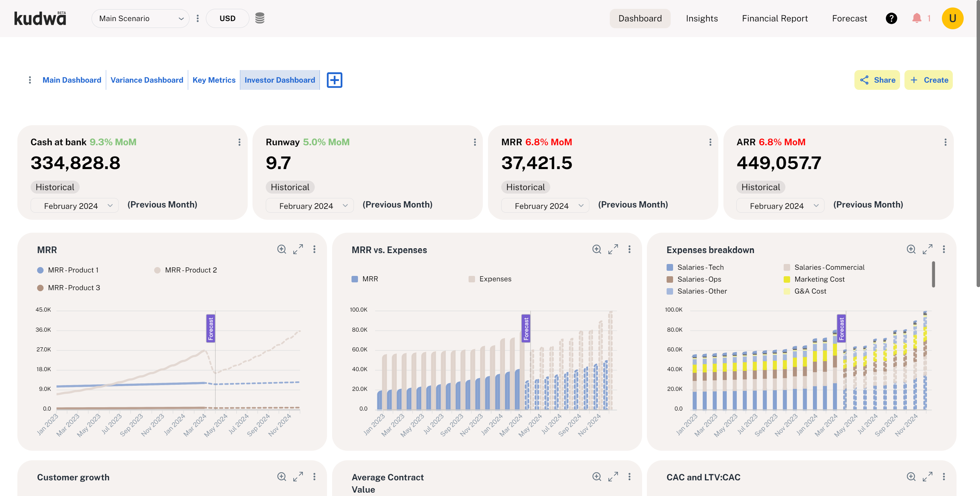This screenshot has width=980, height=496.
Task: Open the Main Scenario dropdown
Action: [x=141, y=18]
